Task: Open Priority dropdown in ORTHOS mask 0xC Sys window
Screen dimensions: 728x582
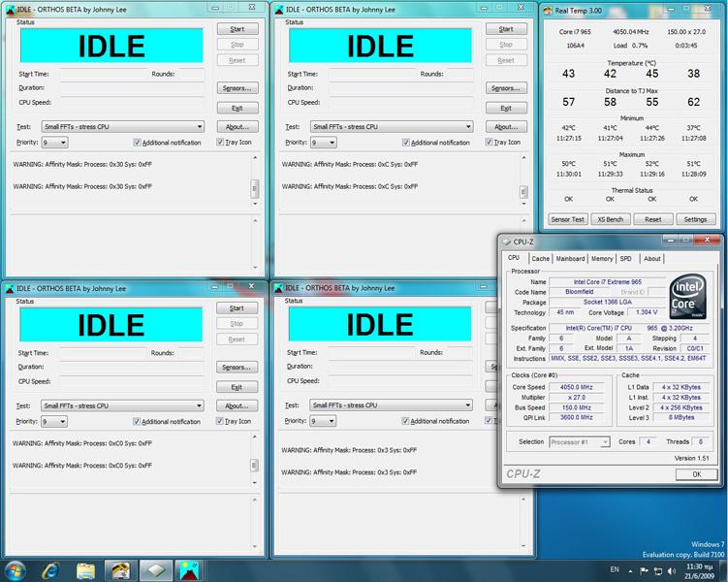Action: [x=323, y=143]
